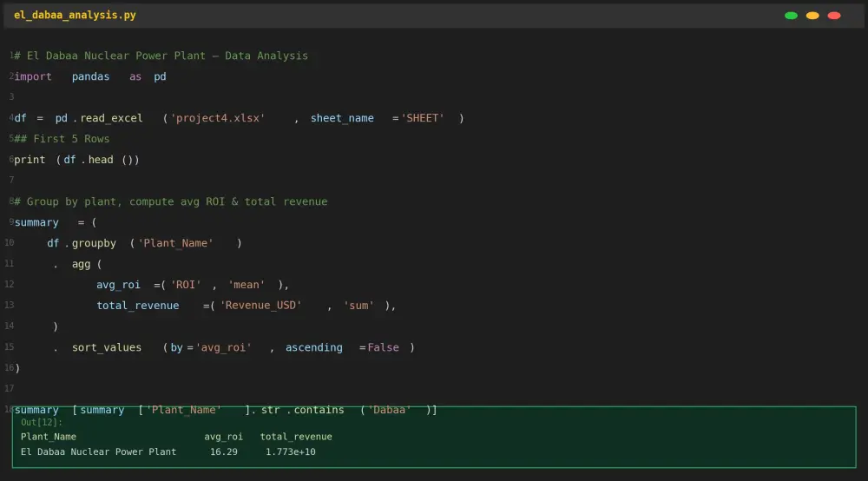Click the 'Plant_Name' output column header

pos(49,437)
